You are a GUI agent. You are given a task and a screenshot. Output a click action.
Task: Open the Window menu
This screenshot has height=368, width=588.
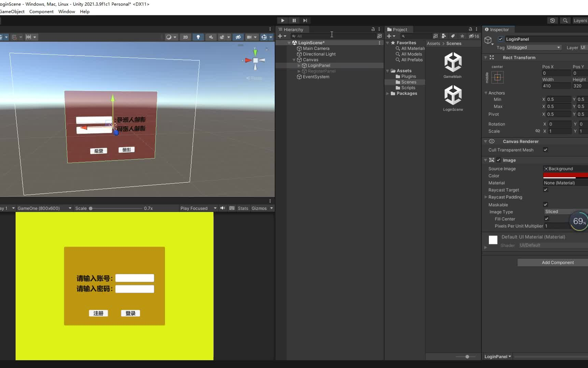(66, 11)
